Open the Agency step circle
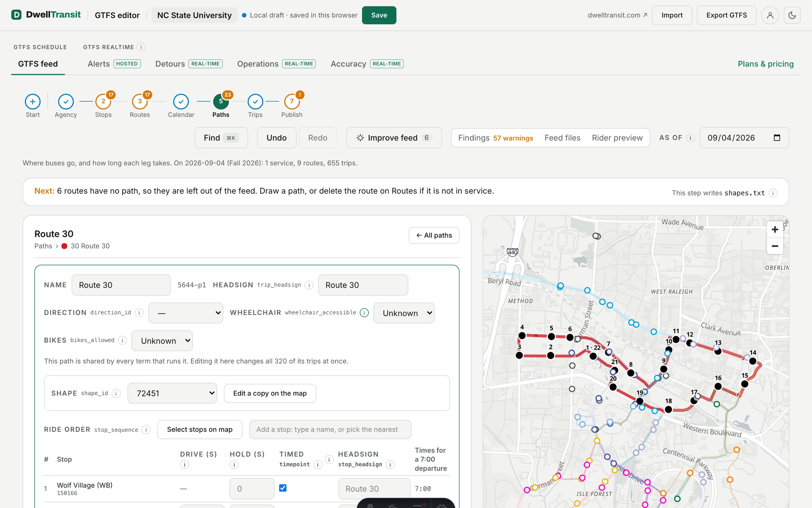812x508 pixels. 66,101
